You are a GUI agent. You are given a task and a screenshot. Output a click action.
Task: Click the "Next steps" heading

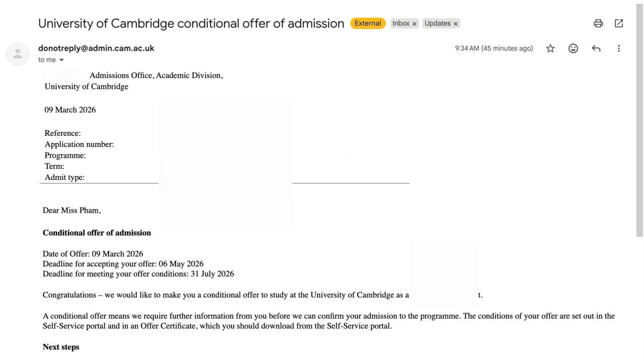pos(61,347)
